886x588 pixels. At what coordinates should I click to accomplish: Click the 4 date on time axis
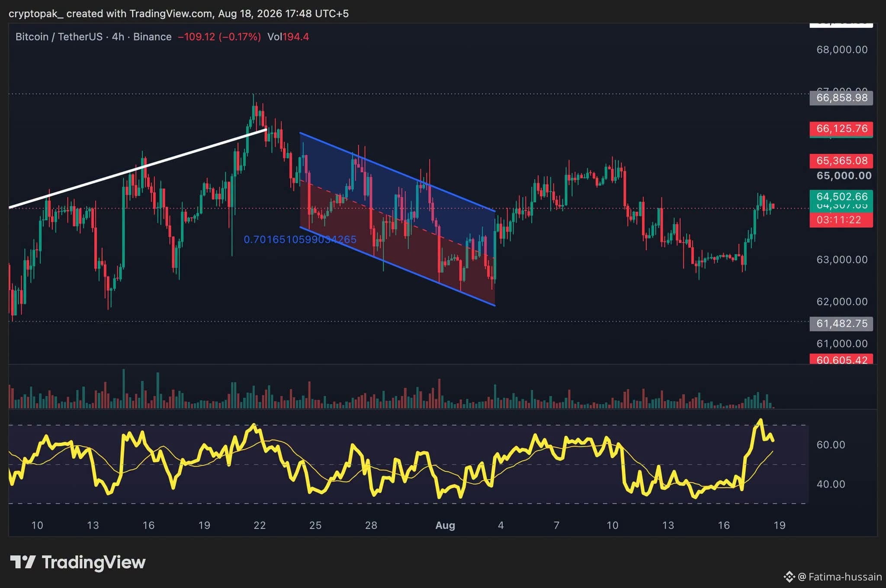(x=501, y=525)
